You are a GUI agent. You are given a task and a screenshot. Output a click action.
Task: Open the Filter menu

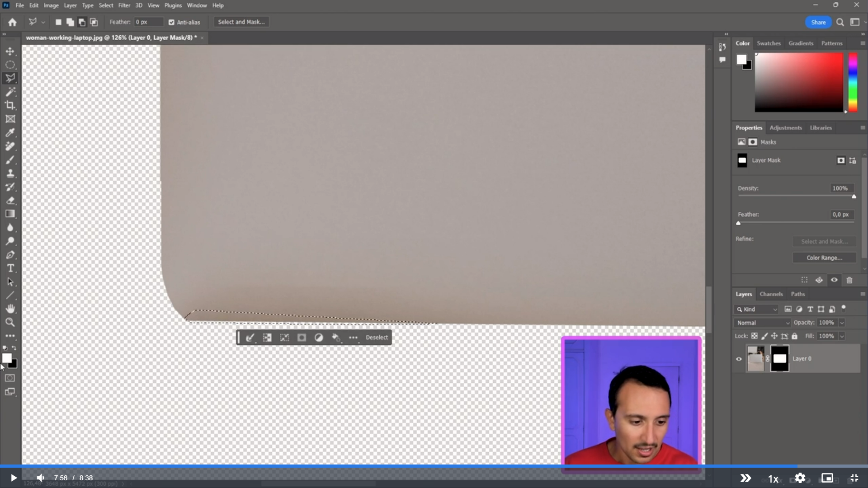[124, 5]
